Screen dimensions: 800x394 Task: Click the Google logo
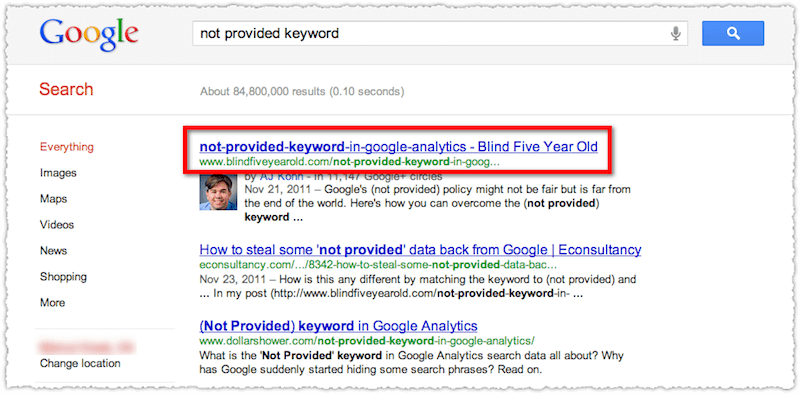click(89, 34)
